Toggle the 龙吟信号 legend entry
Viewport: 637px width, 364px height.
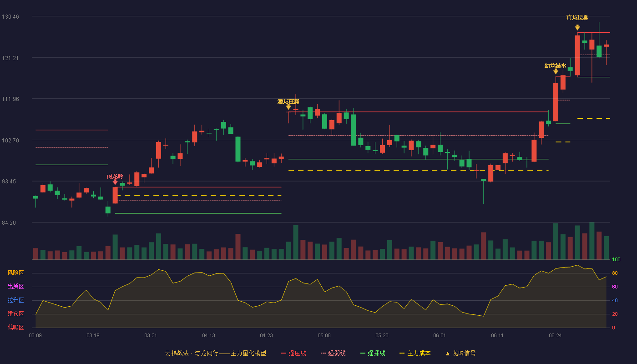point(460,353)
